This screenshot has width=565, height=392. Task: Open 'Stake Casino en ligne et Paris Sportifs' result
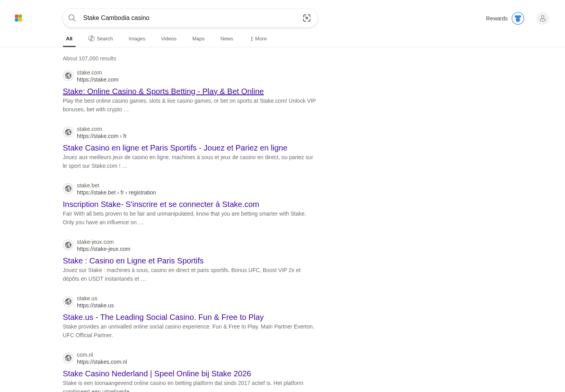(175, 148)
